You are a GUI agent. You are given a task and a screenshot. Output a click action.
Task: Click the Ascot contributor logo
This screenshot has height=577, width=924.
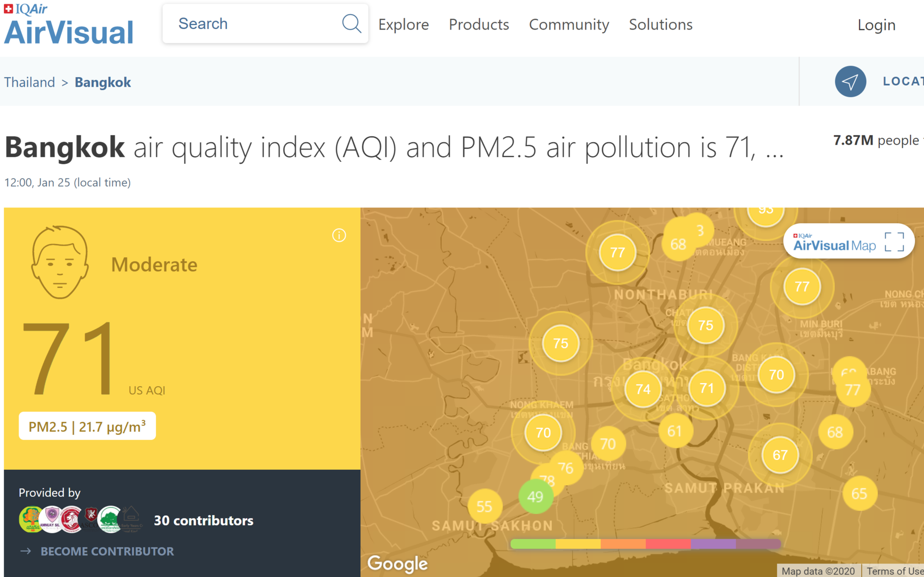coord(90,518)
